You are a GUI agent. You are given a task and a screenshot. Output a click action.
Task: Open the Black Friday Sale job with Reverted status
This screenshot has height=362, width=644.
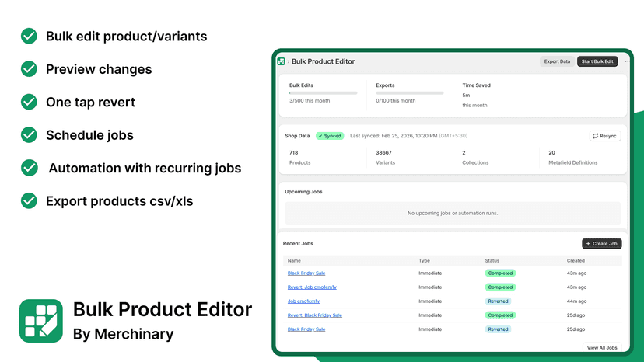tap(306, 329)
